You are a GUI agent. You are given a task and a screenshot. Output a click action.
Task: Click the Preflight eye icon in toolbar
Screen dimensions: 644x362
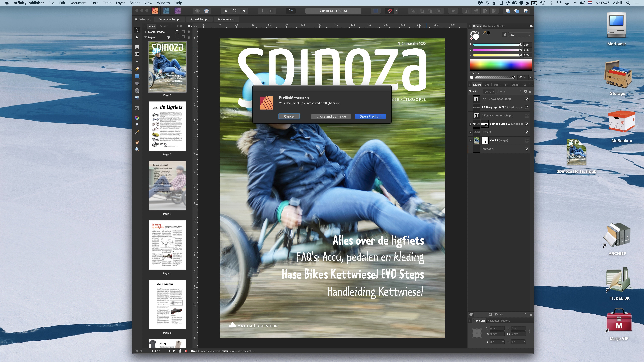pos(291,11)
